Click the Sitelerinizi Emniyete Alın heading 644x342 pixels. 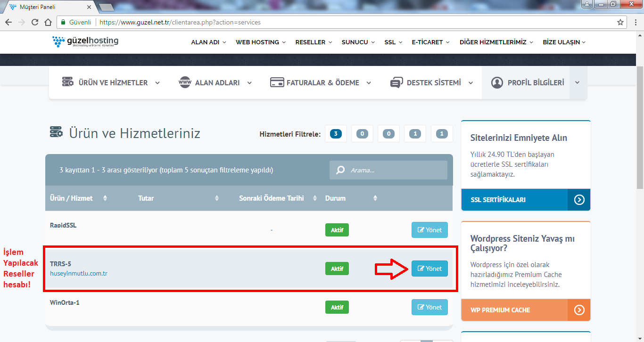[x=519, y=138]
